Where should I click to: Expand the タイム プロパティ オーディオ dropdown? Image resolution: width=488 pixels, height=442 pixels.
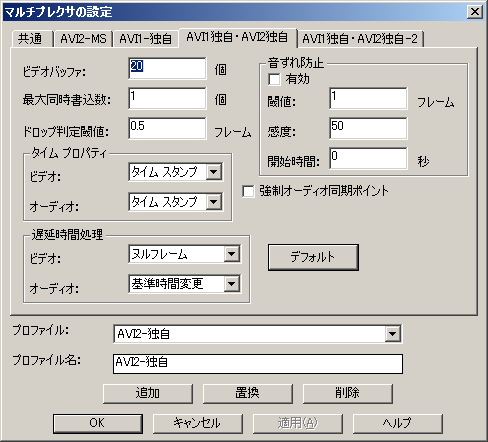click(214, 201)
